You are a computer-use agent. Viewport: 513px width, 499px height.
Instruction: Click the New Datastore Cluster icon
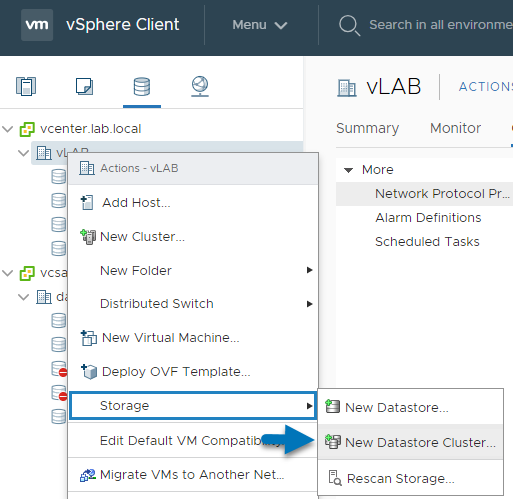[333, 442]
